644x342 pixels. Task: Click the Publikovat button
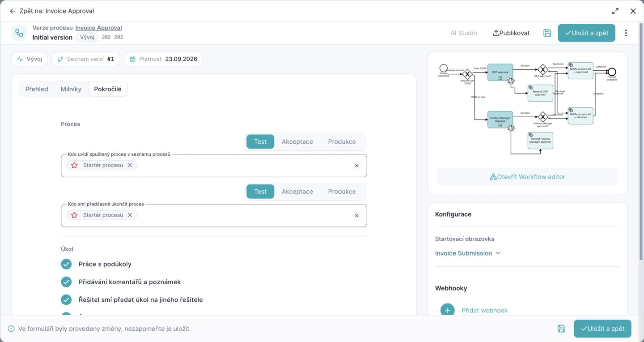point(511,33)
